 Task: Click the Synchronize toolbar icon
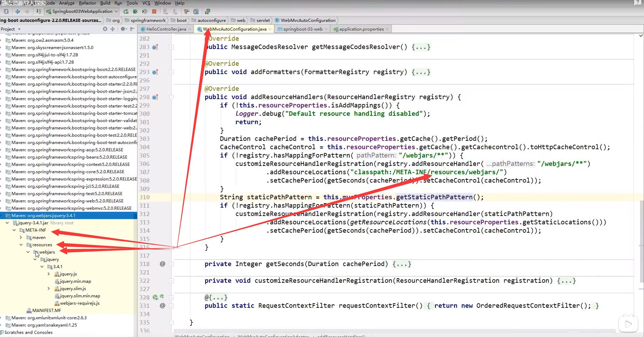(6, 11)
